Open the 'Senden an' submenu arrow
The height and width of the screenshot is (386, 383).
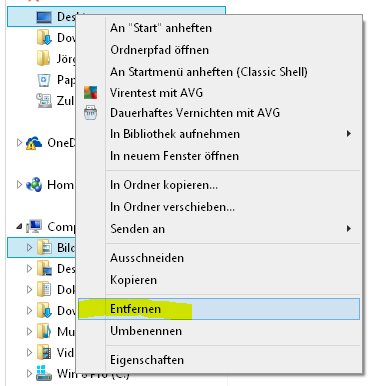tap(349, 229)
